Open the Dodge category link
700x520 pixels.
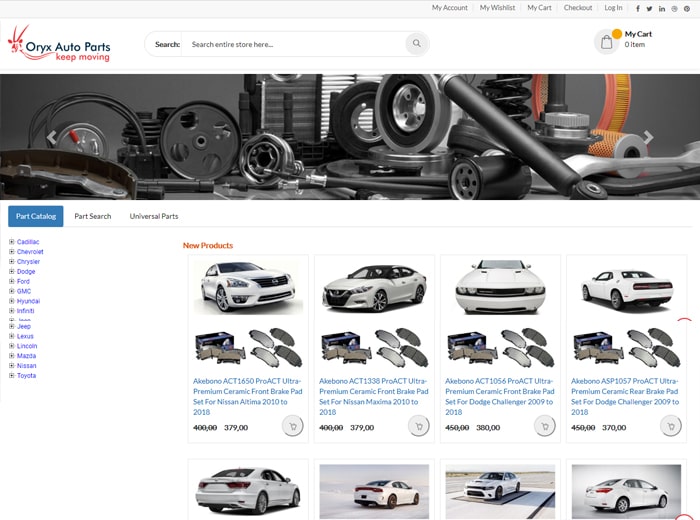pos(26,271)
